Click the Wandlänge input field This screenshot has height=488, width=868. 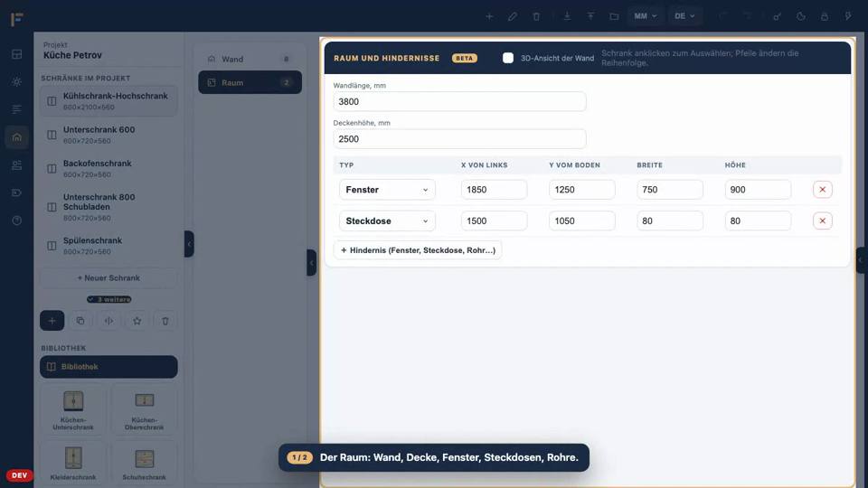tap(459, 102)
